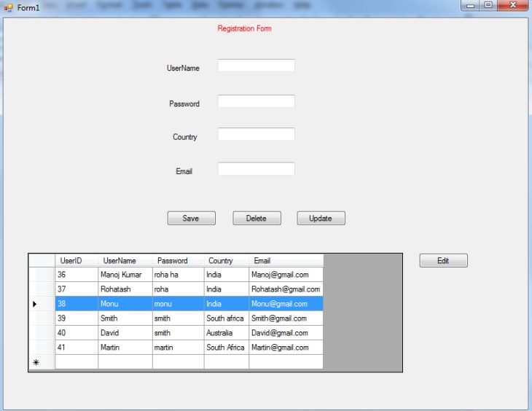Screen dimensions: 532x411
Task: Click the Delete button
Action: pyautogui.click(x=257, y=218)
